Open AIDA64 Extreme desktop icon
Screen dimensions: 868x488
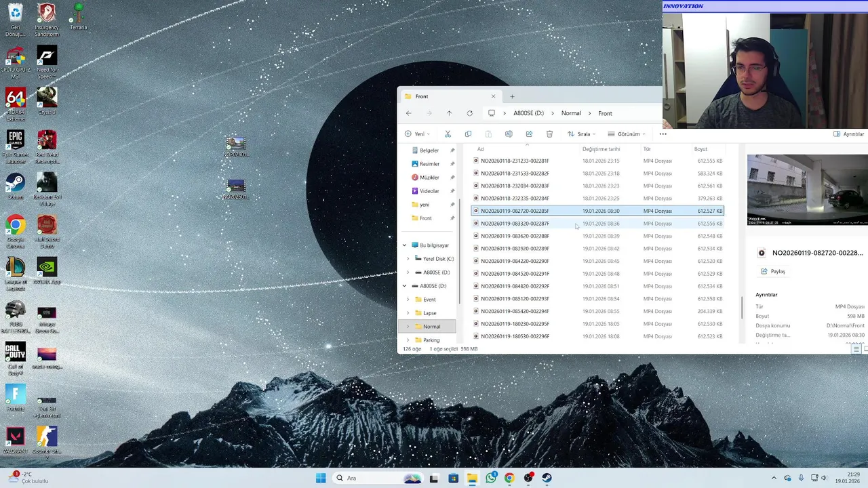coord(15,105)
